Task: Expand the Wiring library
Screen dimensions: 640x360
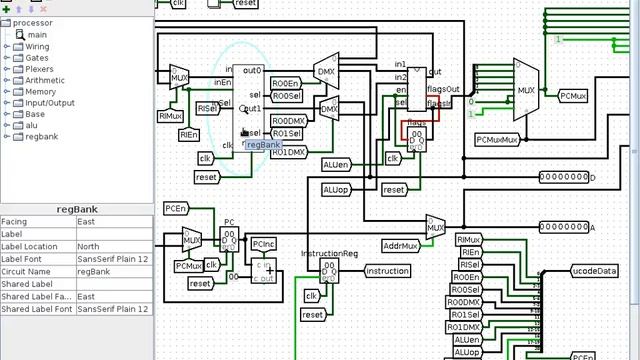Action: 7,47
